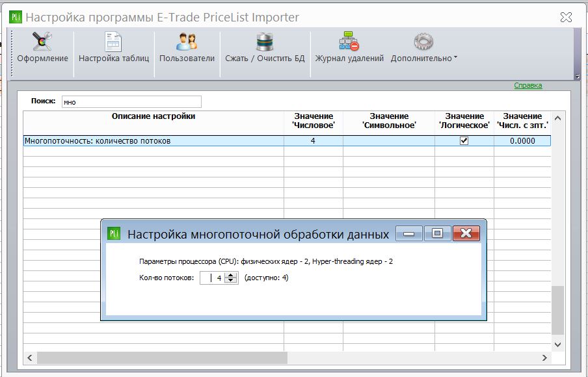The width and height of the screenshot is (588, 377).
Task: Click the vertical scrollbar up arrow
Action: 557,118
